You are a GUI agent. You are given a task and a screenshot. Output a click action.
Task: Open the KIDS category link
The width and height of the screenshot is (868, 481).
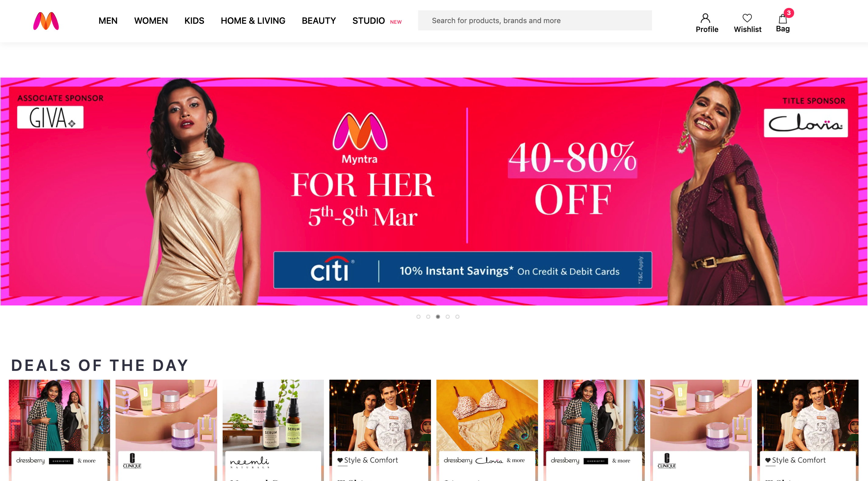coord(194,21)
